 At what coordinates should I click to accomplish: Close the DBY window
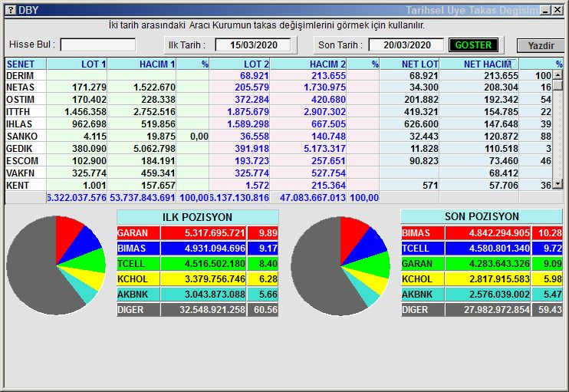coord(557,10)
